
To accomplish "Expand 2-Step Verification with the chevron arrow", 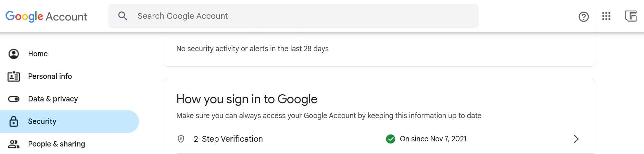I will (x=576, y=139).
